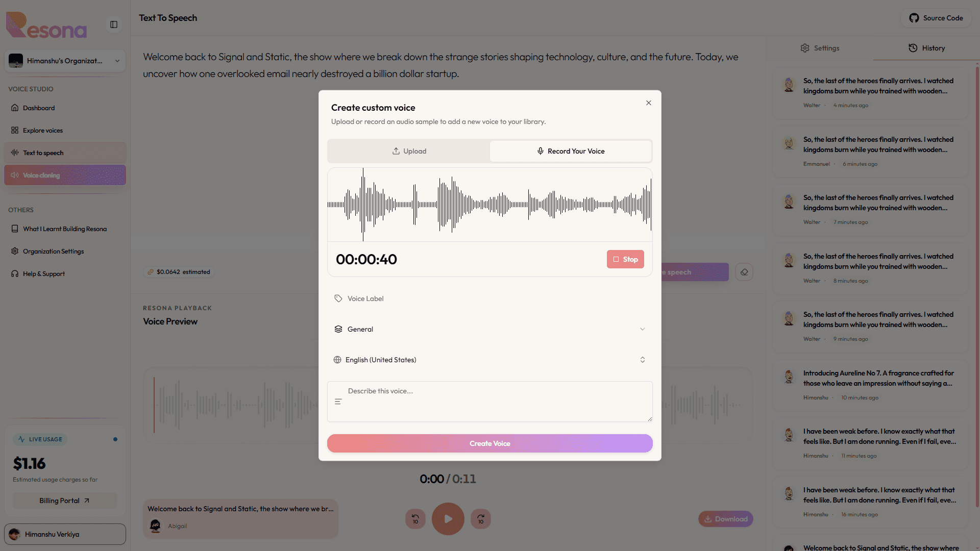Focus the Voice Label input field
Image resolution: width=980 pixels, height=551 pixels.
pos(490,298)
